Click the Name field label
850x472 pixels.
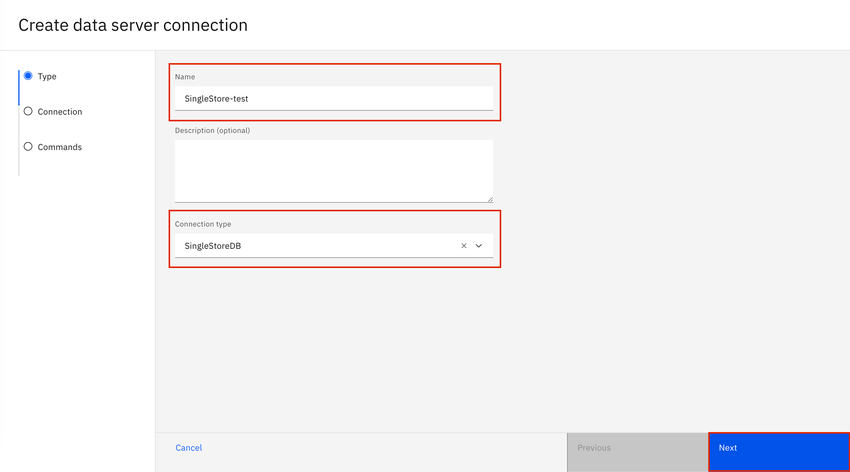(185, 77)
